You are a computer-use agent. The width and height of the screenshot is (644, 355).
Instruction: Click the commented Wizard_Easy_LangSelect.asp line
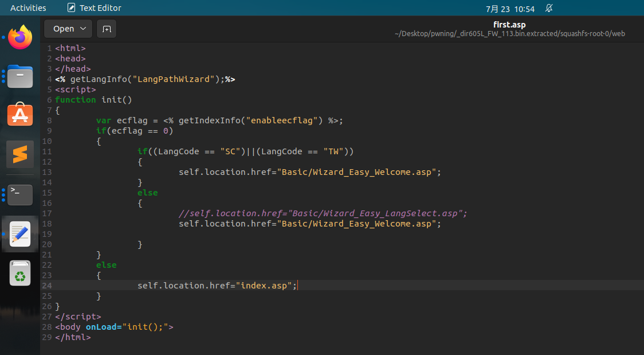tap(323, 213)
